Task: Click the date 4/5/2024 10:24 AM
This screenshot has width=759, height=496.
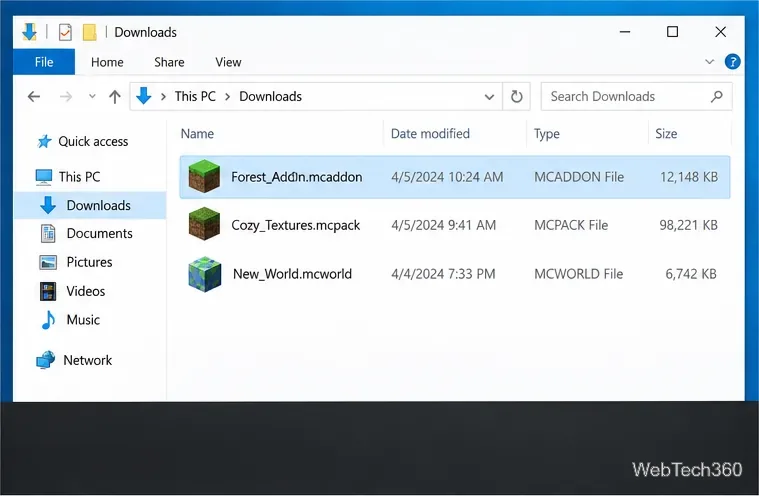Action: click(x=447, y=177)
